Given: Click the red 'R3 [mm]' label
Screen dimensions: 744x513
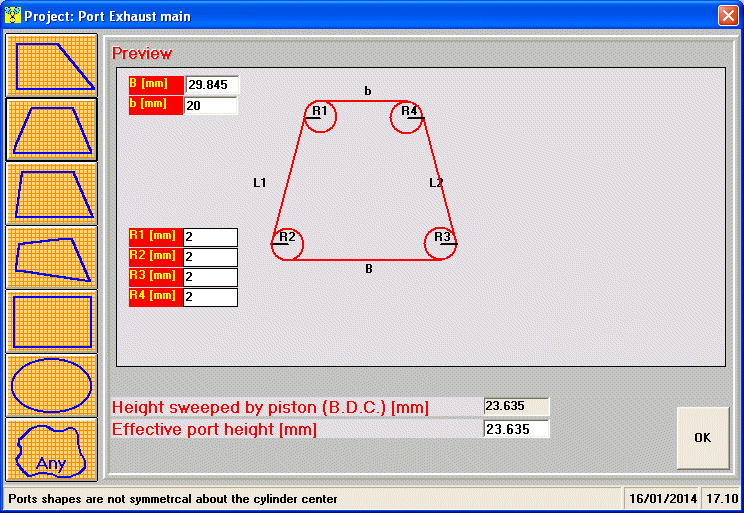Looking at the screenshot, I should click(156, 277).
